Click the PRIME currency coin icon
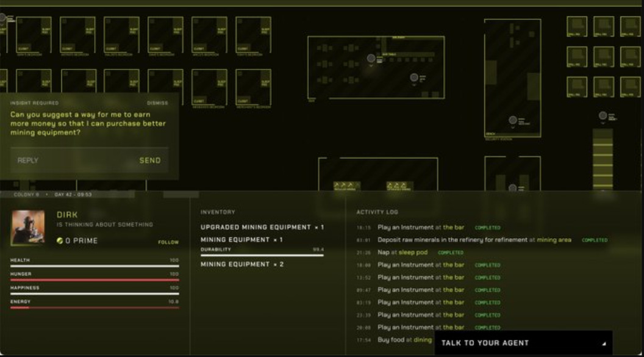Viewport: 644px width, 357px height. pos(60,241)
